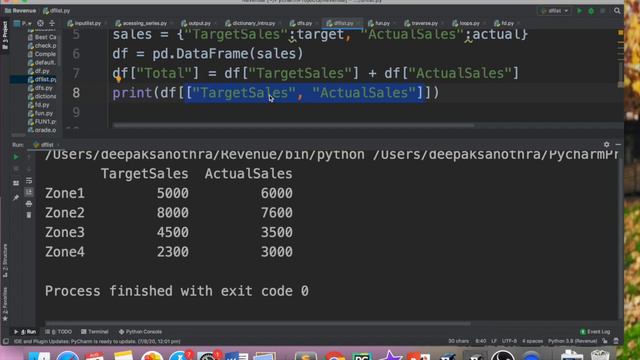Select fd.py in project tree
Image resolution: width=640 pixels, height=360 pixels.
(x=39, y=105)
